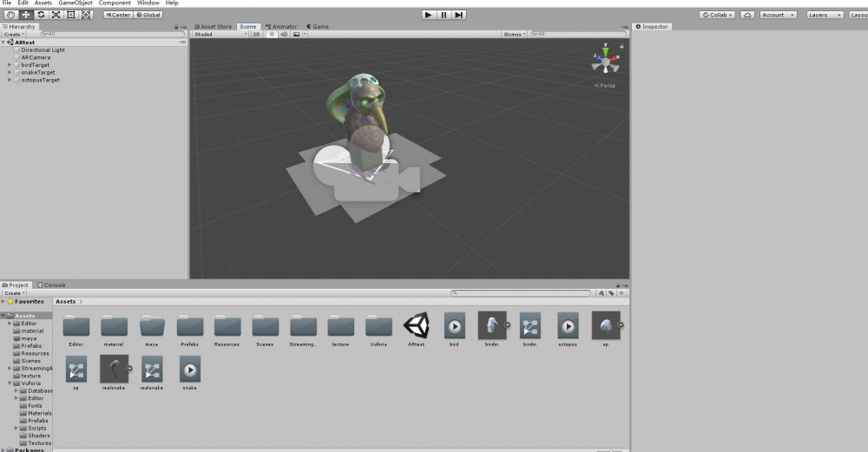868x452 pixels.
Task: Select the Move tool
Action: click(25, 15)
